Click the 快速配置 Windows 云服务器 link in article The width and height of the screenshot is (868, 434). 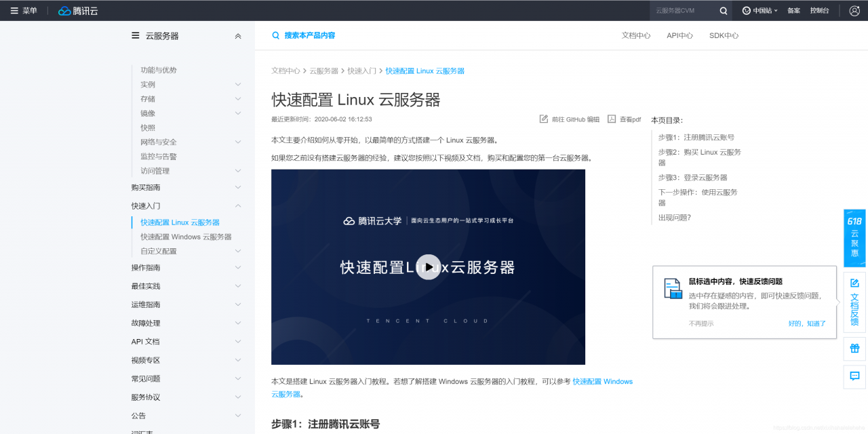point(602,382)
